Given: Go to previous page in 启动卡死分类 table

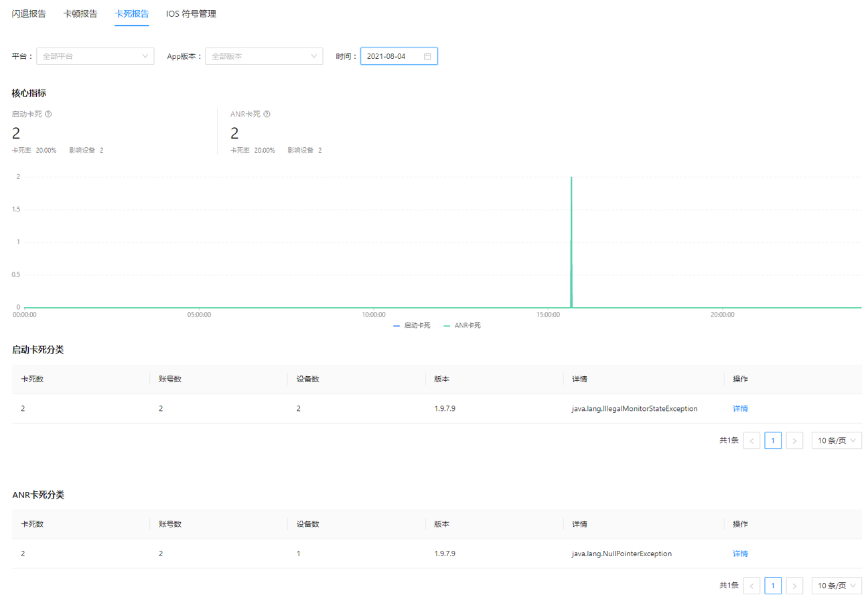Looking at the screenshot, I should 751,440.
